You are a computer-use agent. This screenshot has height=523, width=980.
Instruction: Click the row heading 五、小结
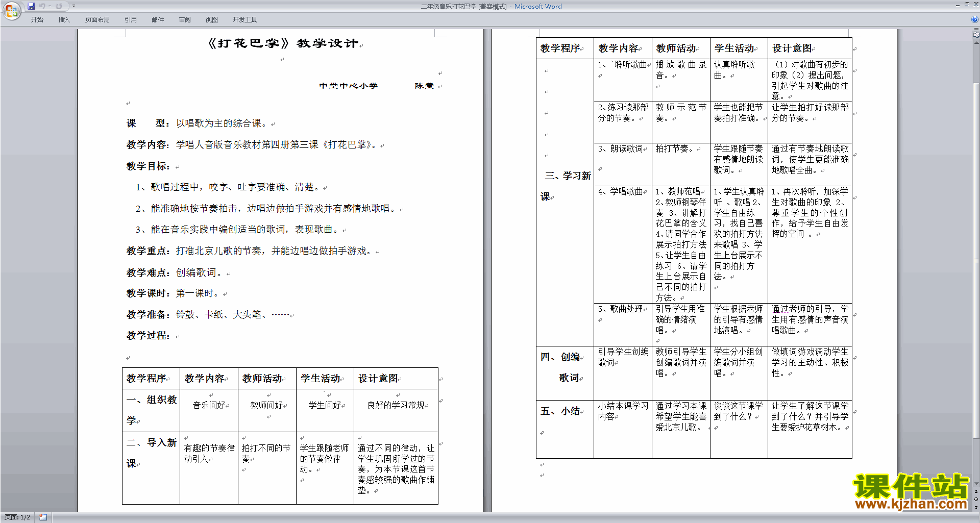[x=560, y=411]
